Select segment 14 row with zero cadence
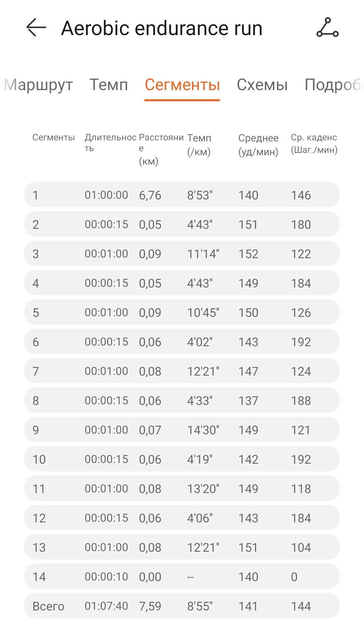This screenshot has height=628, width=364. click(x=182, y=576)
